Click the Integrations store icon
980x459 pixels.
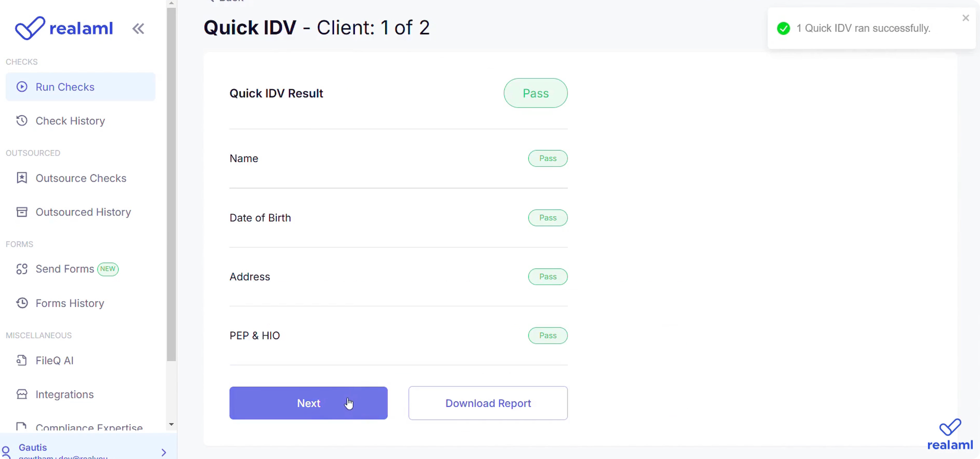coord(22,394)
